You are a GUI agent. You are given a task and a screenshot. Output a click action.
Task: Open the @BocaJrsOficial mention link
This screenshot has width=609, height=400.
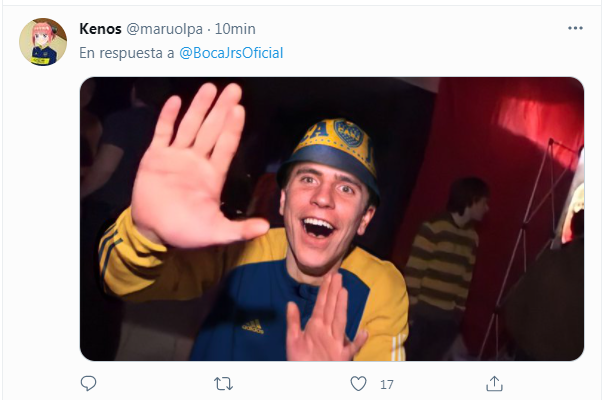tap(230, 51)
